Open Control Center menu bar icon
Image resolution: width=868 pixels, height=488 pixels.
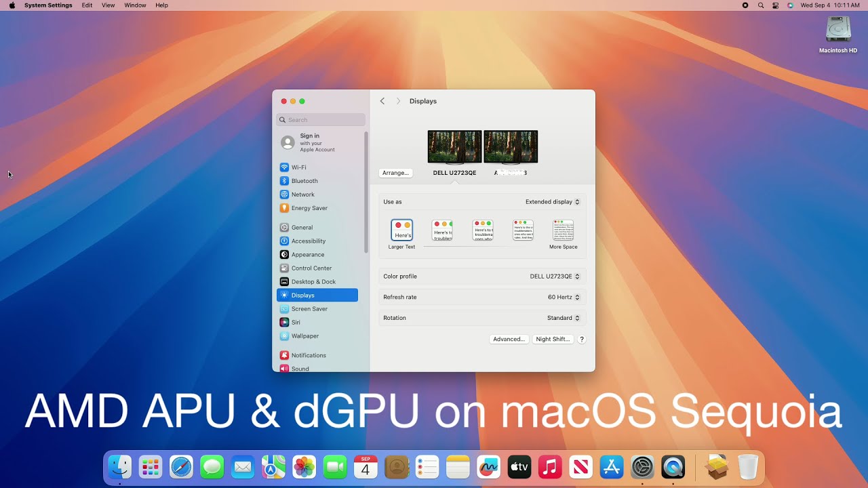(775, 5)
